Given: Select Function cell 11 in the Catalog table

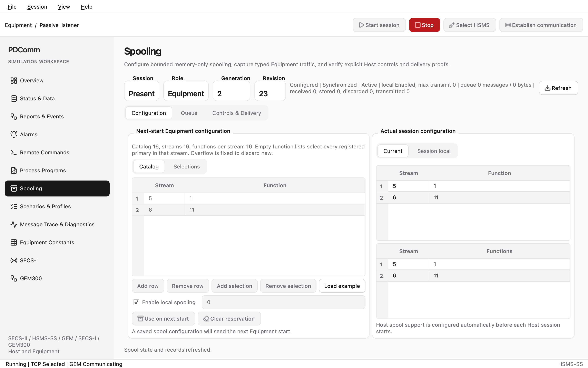Looking at the screenshot, I should click(275, 210).
